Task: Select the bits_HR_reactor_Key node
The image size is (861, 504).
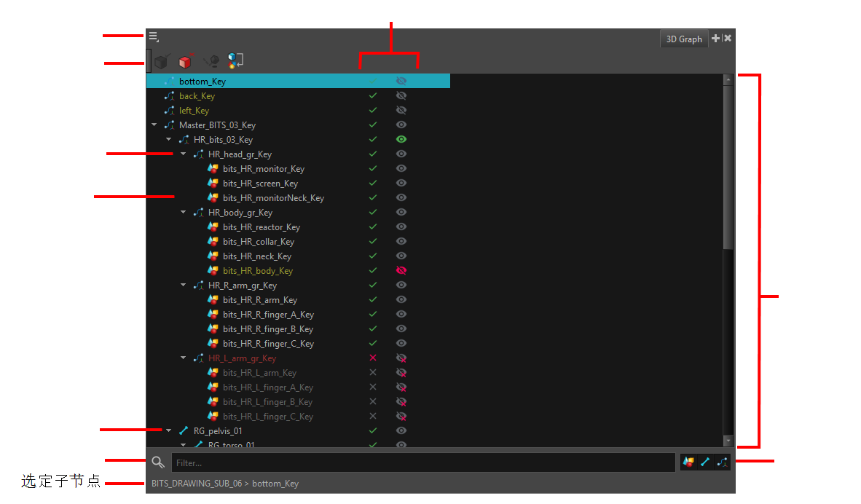Action: point(261,227)
